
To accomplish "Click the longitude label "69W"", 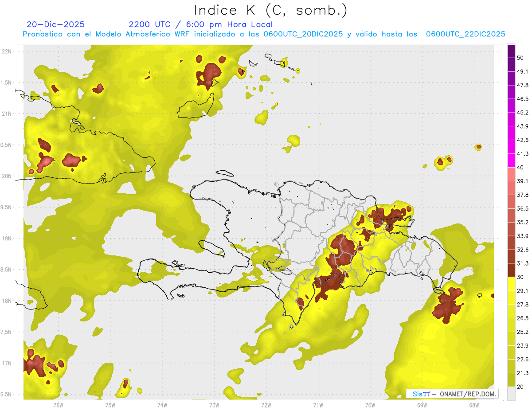I will pos(422,405).
